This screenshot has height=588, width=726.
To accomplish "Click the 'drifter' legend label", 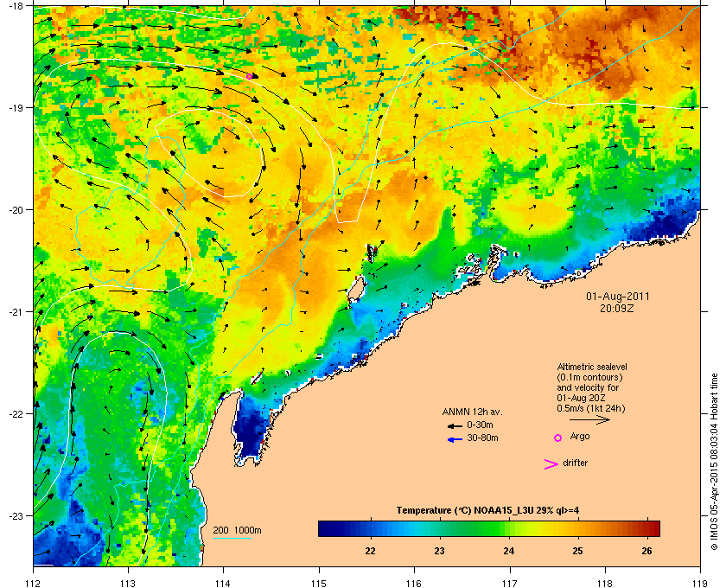I will 575,463.
